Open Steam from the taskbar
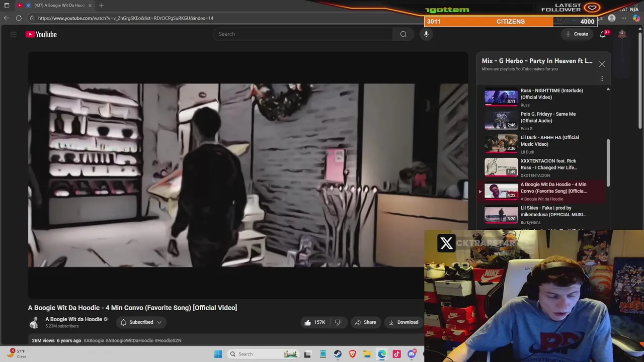 [338, 354]
